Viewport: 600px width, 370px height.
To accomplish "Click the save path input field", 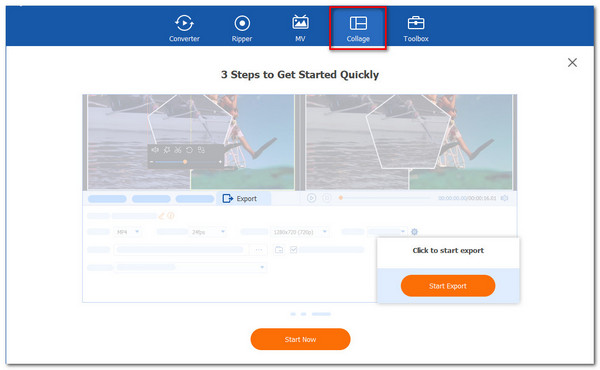I will [181, 250].
